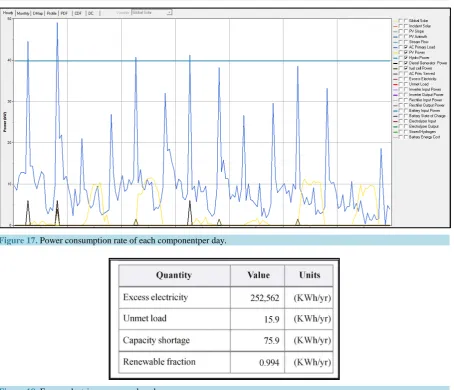Click the Value column header
Image resolution: width=454 pixels, height=390 pixels.
click(258, 275)
